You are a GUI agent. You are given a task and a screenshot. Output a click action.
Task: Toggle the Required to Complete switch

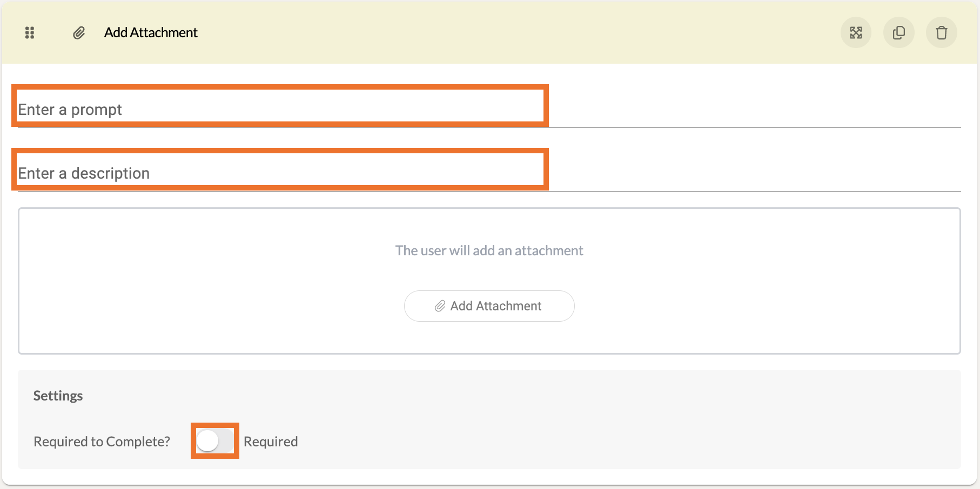coord(214,441)
